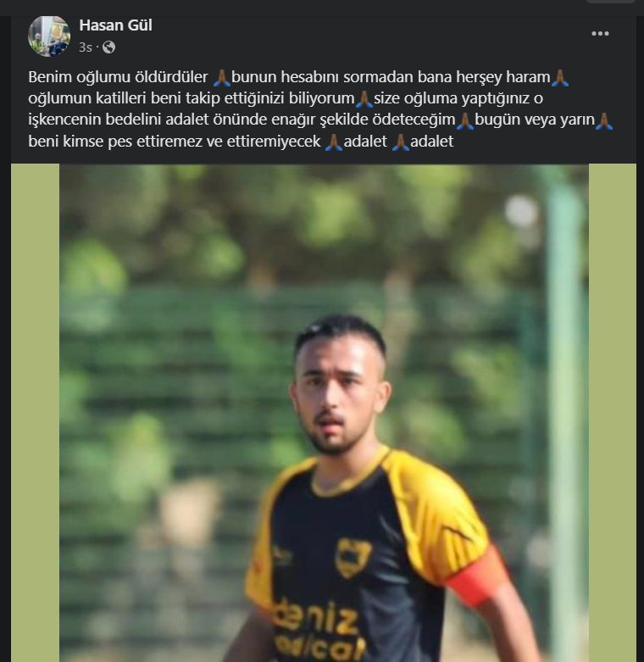This screenshot has height=662, width=644.
Task: Open the post's 3s timestamp link
Action: point(86,47)
